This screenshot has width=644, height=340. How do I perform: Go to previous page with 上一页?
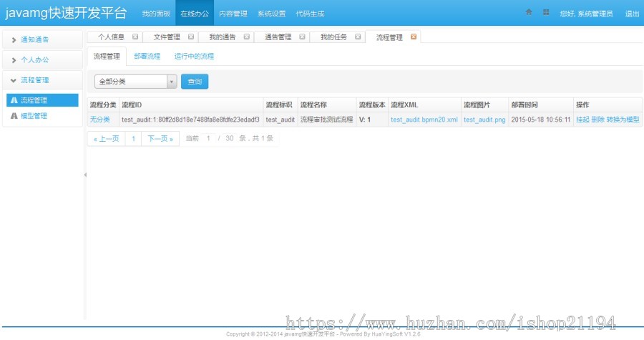pyautogui.click(x=107, y=138)
